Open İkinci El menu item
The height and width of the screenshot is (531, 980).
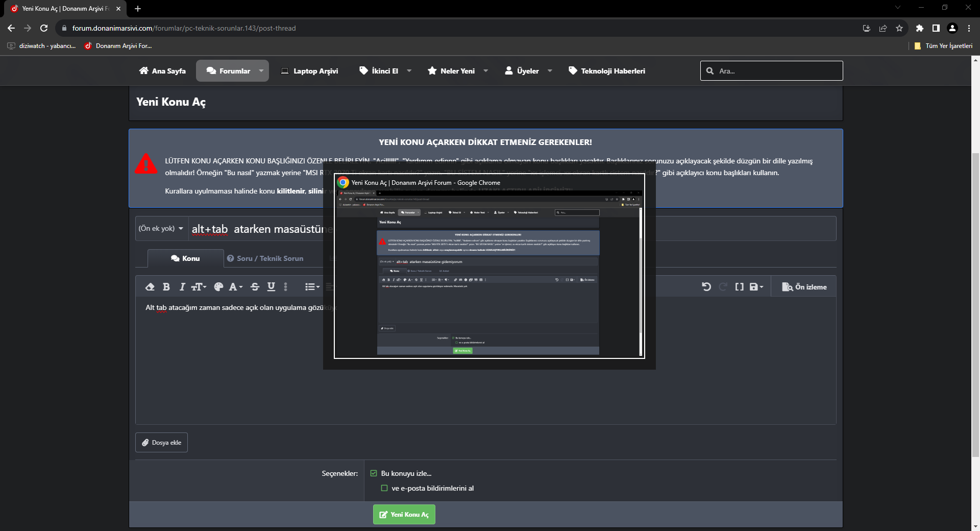tap(379, 71)
